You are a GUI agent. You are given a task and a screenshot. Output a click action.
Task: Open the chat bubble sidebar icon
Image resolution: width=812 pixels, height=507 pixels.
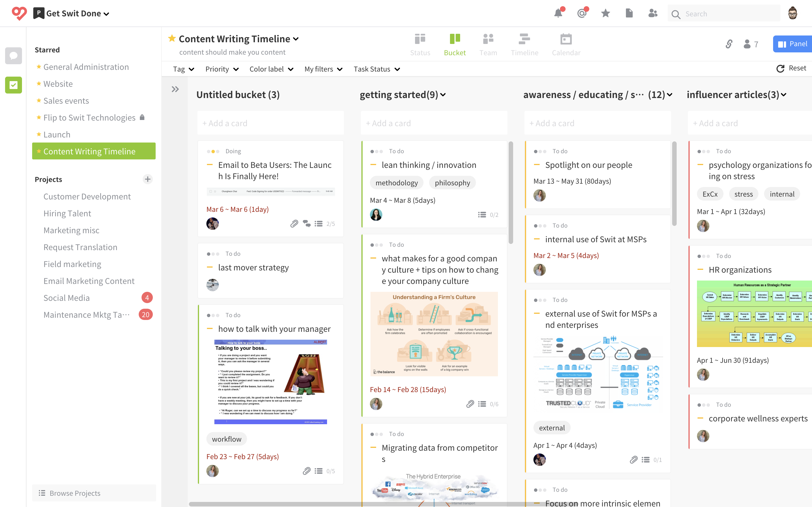(14, 56)
